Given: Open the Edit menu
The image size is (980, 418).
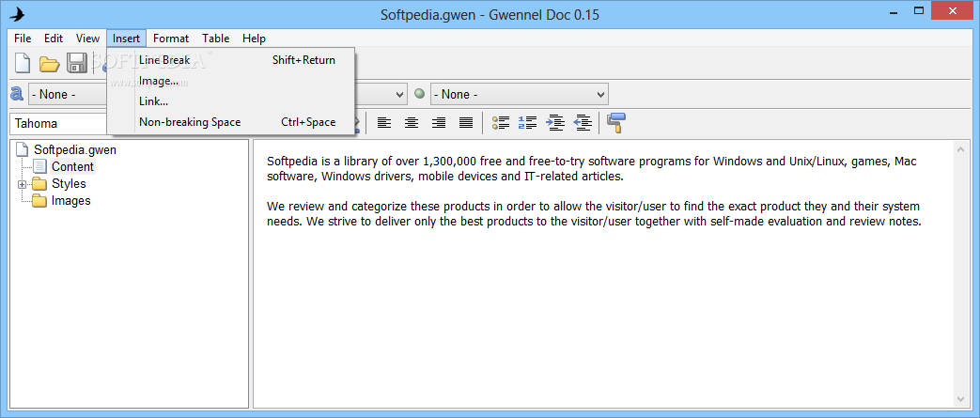Looking at the screenshot, I should pyautogui.click(x=54, y=39).
